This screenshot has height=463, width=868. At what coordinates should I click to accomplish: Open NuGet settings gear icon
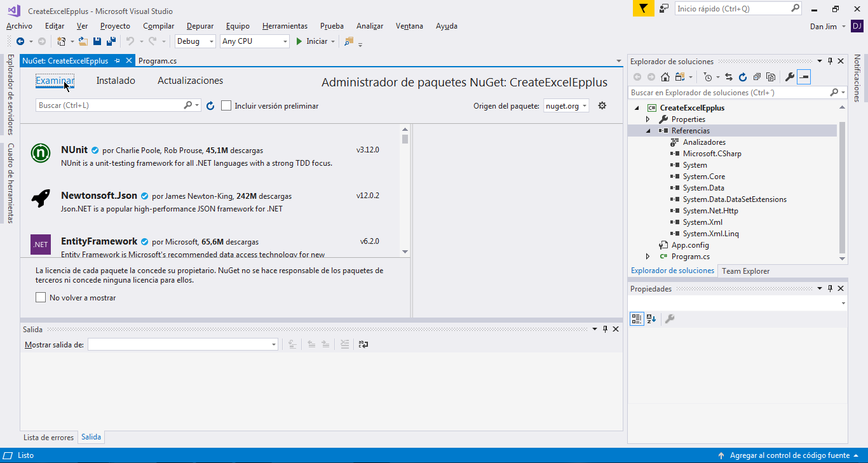602,106
